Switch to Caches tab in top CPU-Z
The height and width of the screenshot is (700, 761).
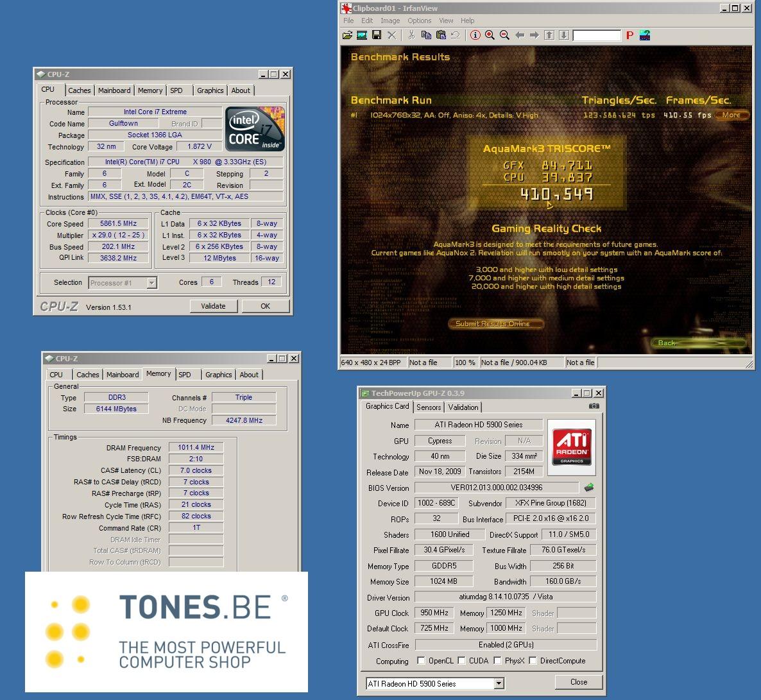click(x=79, y=90)
